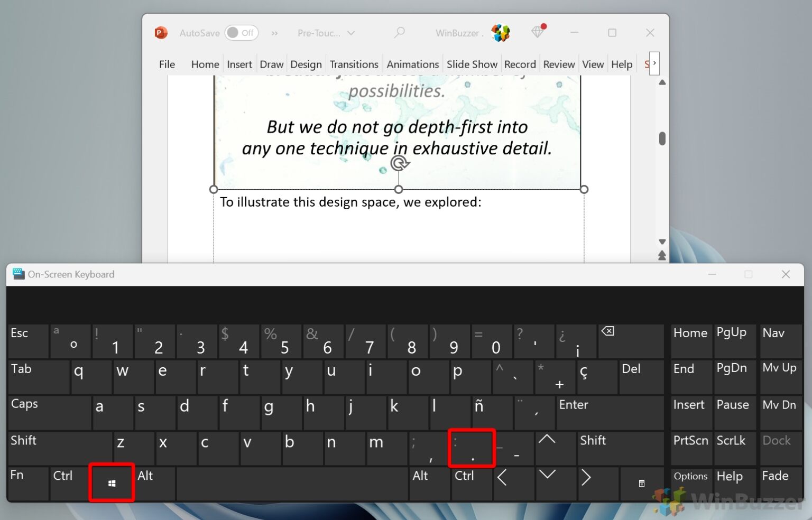Click the PowerPoint logo icon in the title bar

click(x=161, y=33)
